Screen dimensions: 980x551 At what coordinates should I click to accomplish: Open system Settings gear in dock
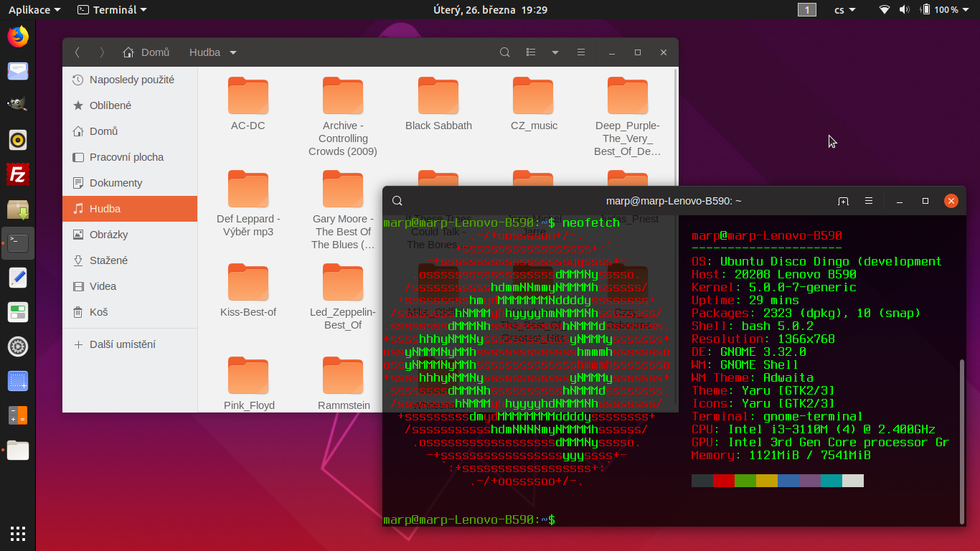(18, 347)
